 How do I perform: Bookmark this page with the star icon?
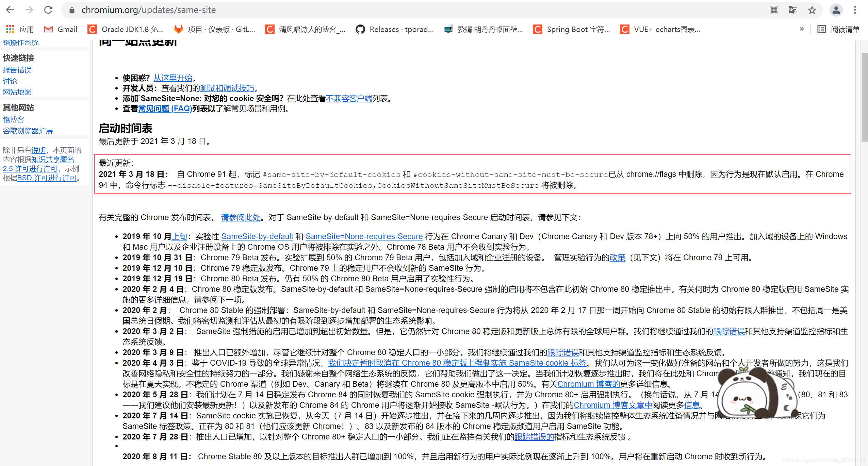pos(812,10)
